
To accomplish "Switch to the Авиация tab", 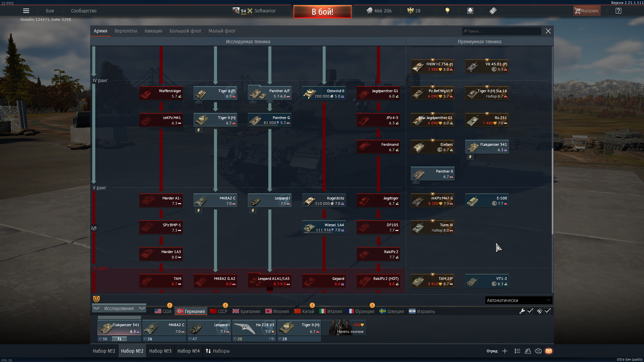I will click(153, 31).
